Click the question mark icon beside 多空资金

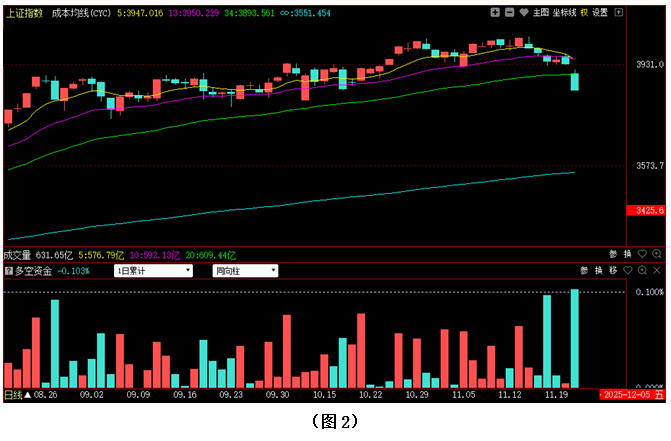click(x=8, y=271)
